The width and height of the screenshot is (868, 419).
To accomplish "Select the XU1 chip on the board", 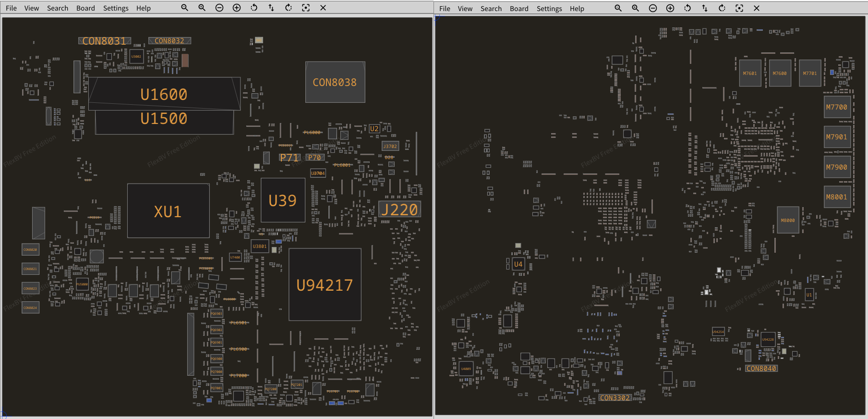I will (x=168, y=211).
